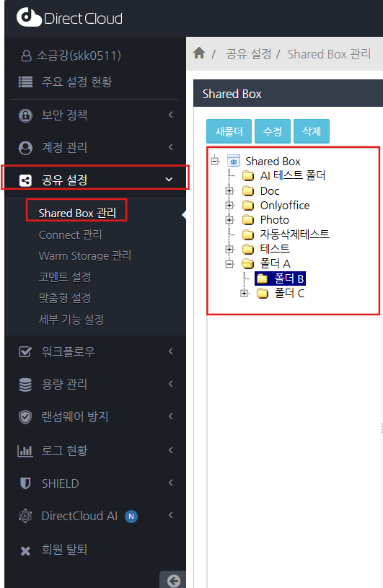Open 회원 탈퇴 menu entry
This screenshot has height=588, width=383.
tap(64, 549)
